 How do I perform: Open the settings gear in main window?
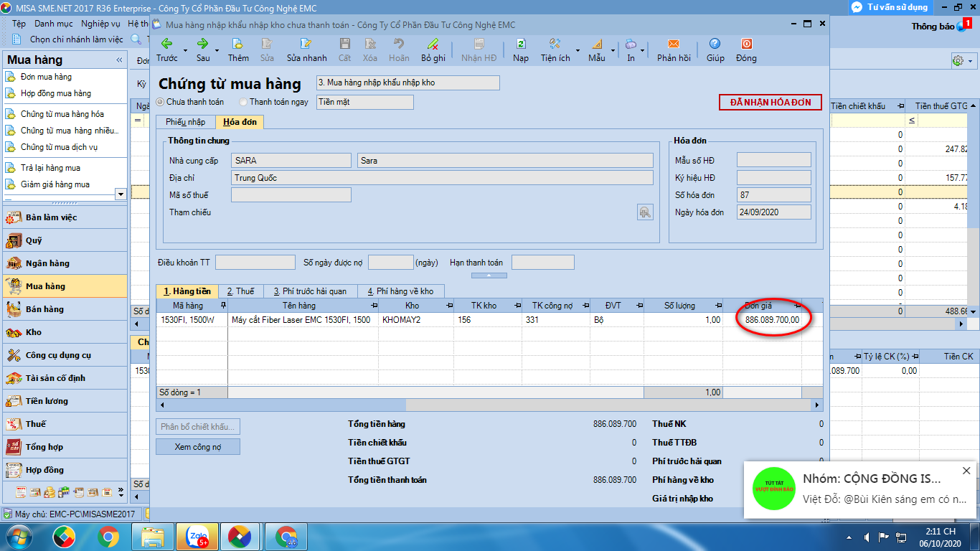[957, 61]
